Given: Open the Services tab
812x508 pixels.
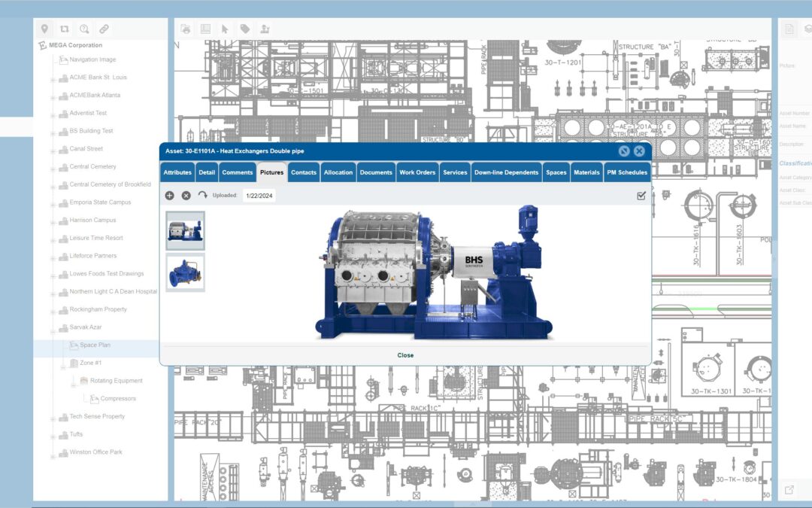Looking at the screenshot, I should click(455, 172).
